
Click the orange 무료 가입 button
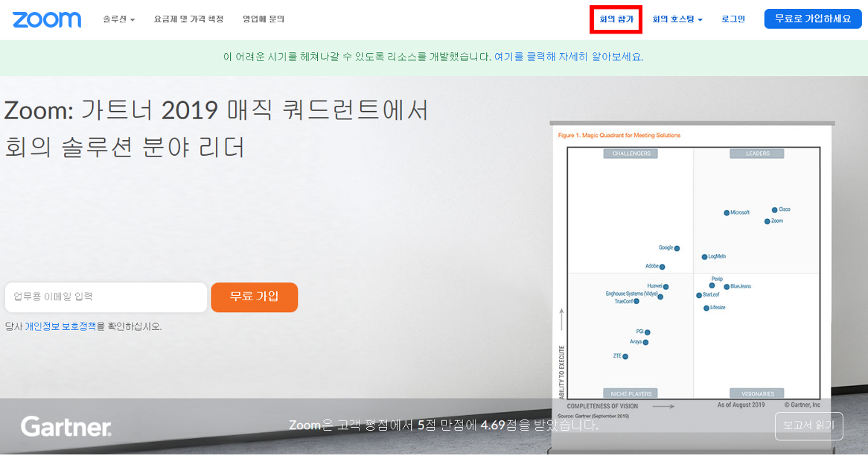click(254, 297)
